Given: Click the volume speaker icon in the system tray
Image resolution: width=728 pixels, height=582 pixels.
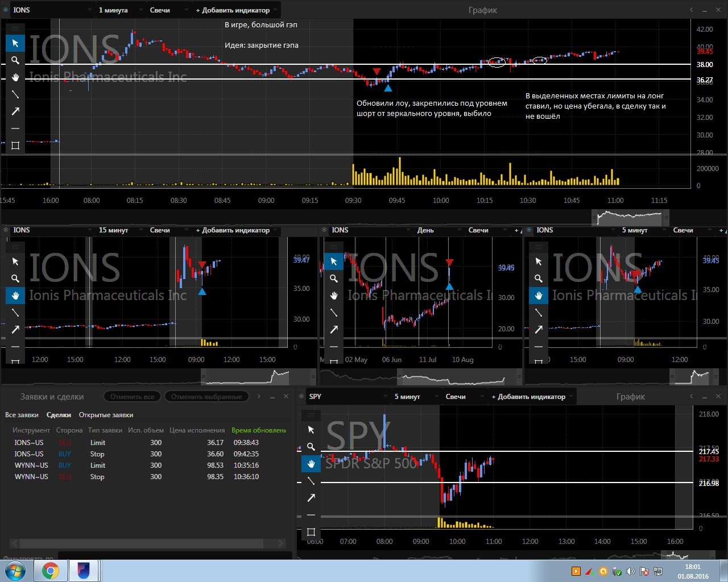Looking at the screenshot, I should point(630,571).
